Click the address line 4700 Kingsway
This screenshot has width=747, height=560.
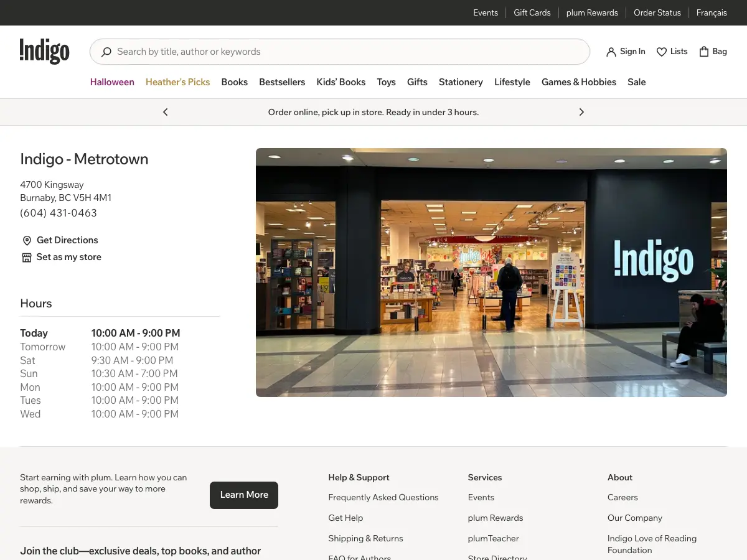[x=52, y=185]
